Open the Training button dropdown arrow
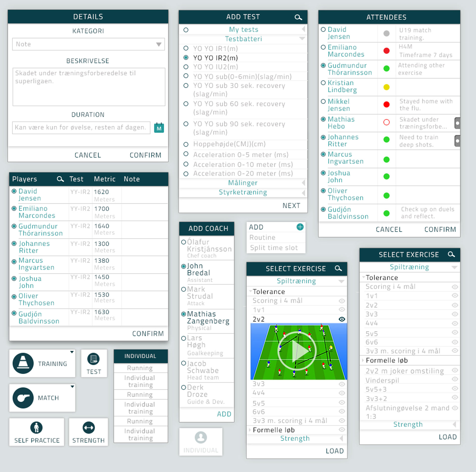The width and height of the screenshot is (476, 472). click(x=72, y=352)
